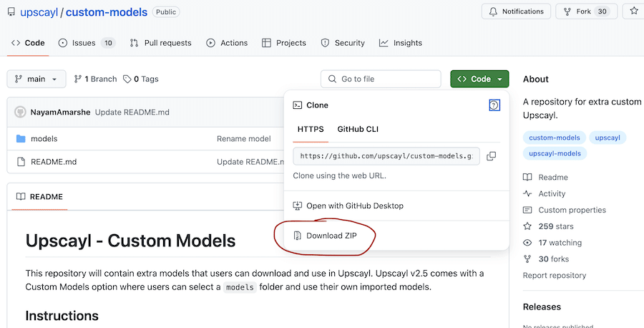Click the Go to file search box
Image resolution: width=644 pixels, height=328 pixels.
381,79
